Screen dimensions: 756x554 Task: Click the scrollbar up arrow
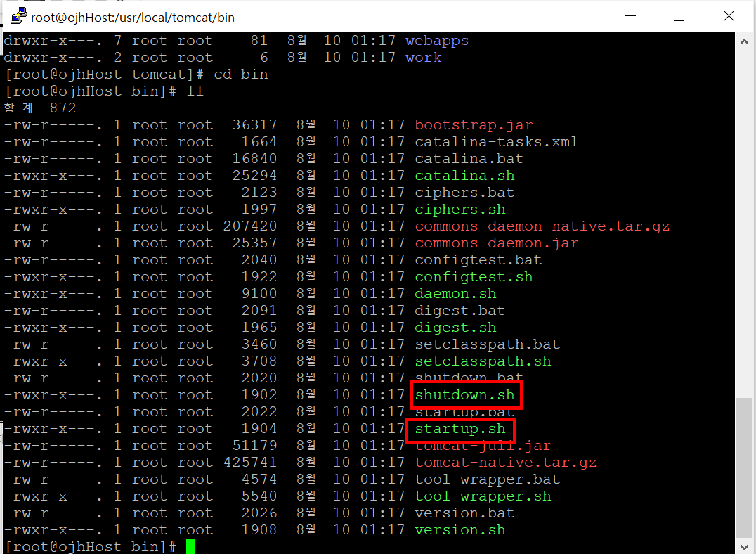tap(744, 42)
